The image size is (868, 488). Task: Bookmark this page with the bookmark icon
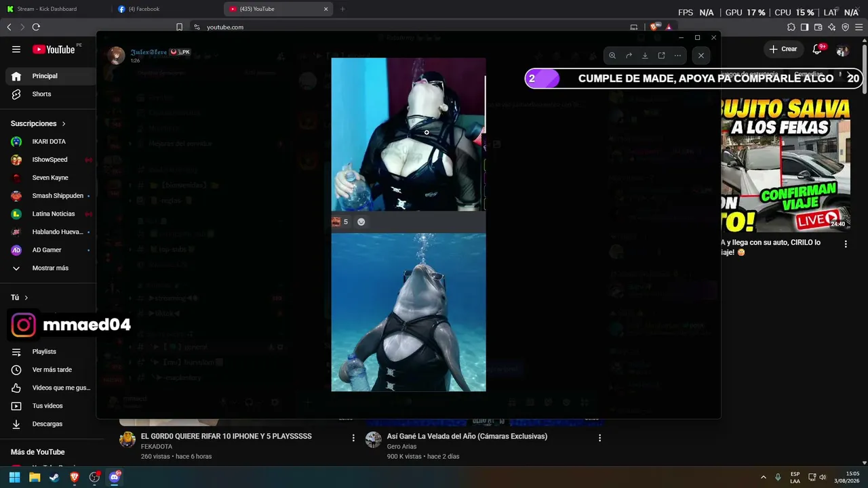tap(179, 27)
